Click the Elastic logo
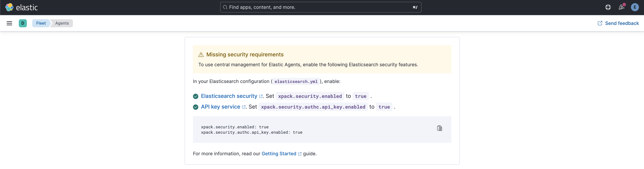Screen dimensions: 644x169 click(21, 8)
